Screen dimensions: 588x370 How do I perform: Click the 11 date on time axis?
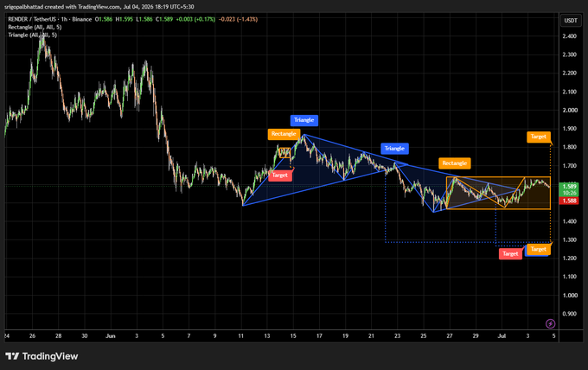[240, 336]
